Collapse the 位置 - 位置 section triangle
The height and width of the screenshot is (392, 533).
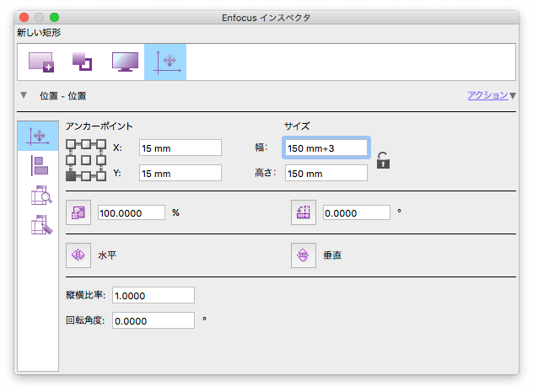point(24,95)
